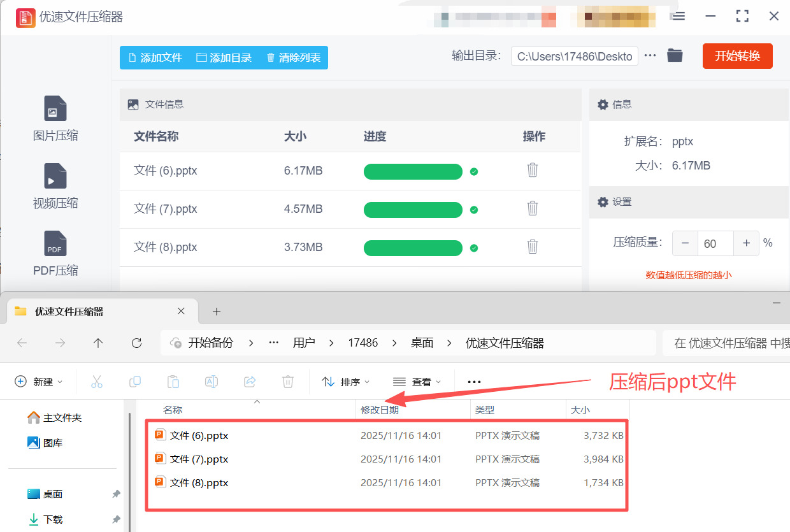Refresh the File Explorer view
Screen dimensions: 790x532
pos(136,343)
